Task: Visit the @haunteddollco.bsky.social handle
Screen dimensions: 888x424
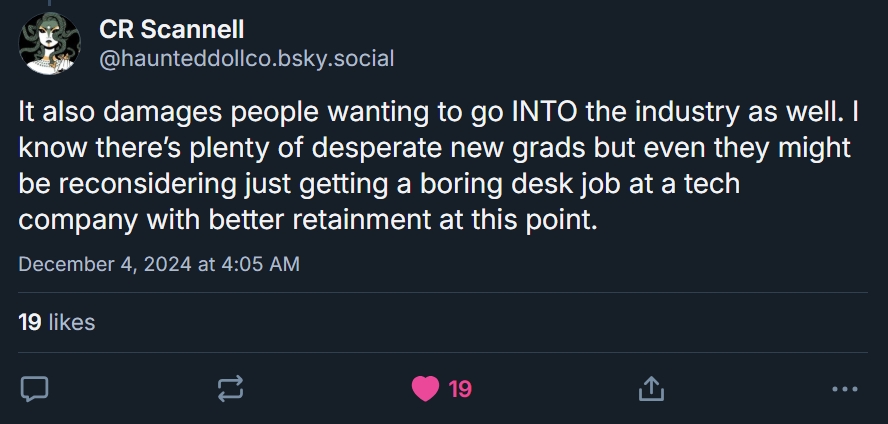Action: click(x=246, y=59)
